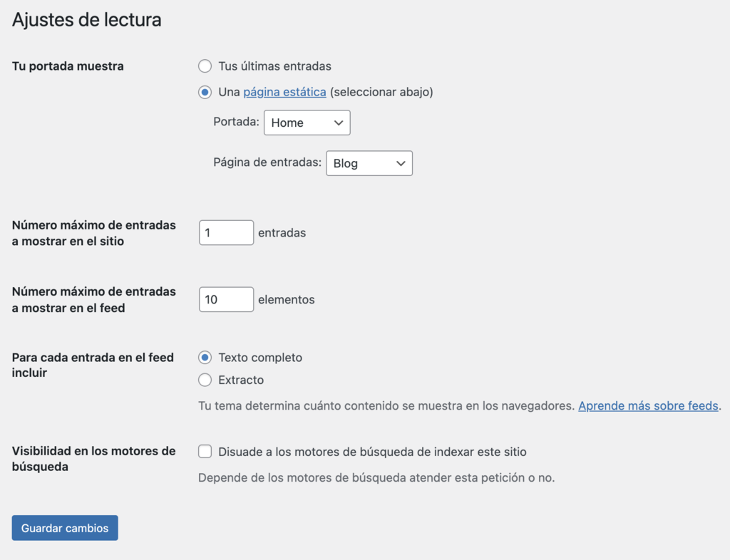This screenshot has width=730, height=560.
Task: Click the 'Ajustes de lectura' page heading
Action: (87, 20)
